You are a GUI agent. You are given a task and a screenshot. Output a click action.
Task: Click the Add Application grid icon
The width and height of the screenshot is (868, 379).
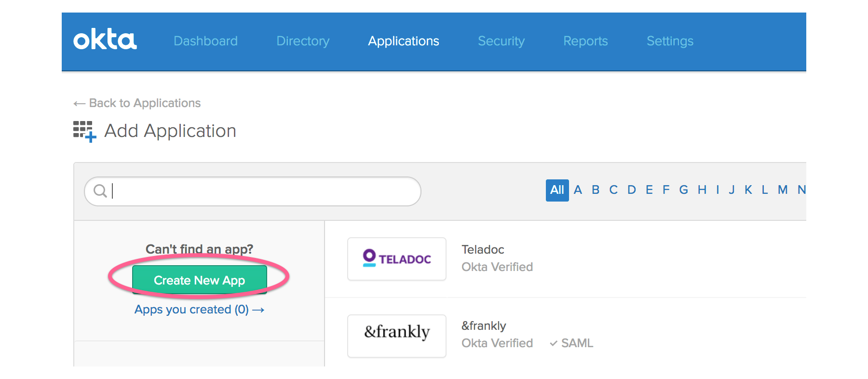[x=84, y=131]
